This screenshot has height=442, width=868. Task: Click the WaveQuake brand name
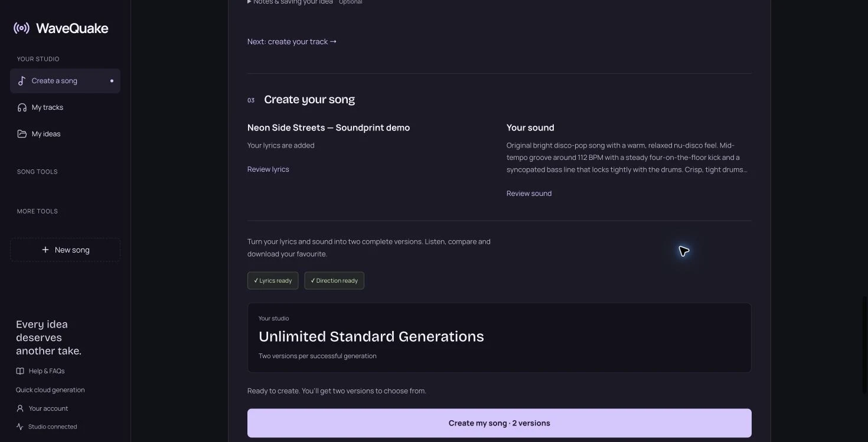pos(72,28)
